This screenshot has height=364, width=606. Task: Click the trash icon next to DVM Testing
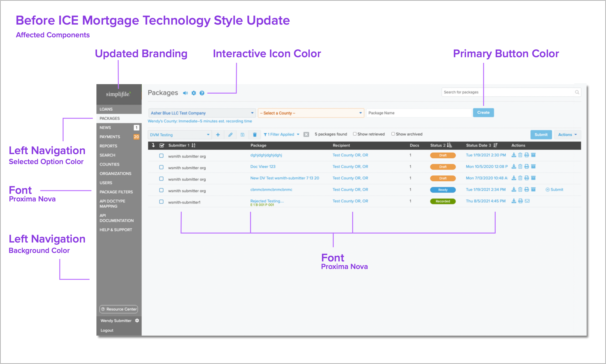pyautogui.click(x=255, y=135)
